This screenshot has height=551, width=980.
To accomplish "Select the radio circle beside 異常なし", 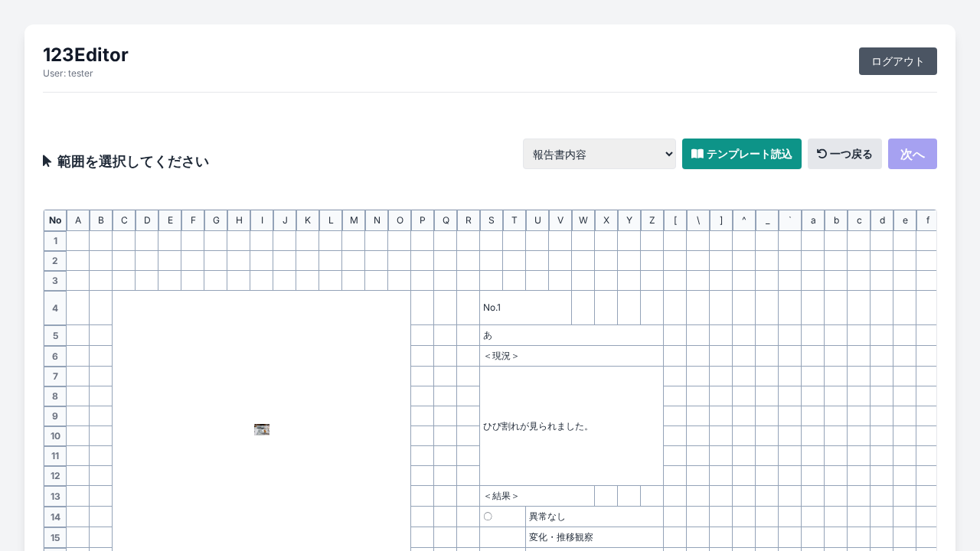I will tap(488, 517).
